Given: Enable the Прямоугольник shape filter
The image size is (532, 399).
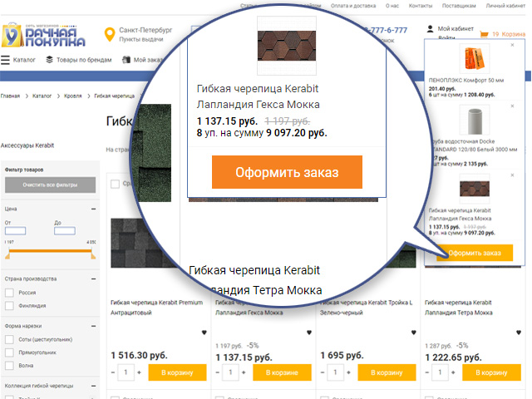Looking at the screenshot, I should click(9, 352).
